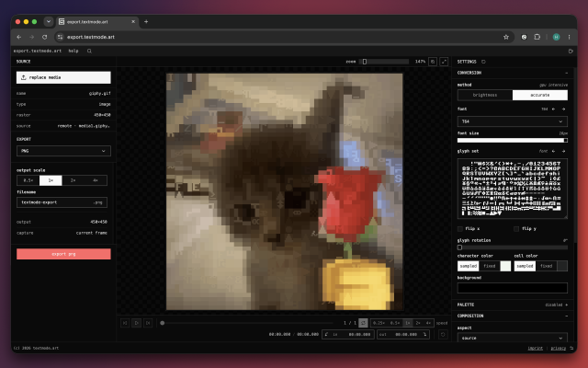The image size is (588, 368).
Task: Select previous glyph set with left arrow
Action: [x=553, y=151]
